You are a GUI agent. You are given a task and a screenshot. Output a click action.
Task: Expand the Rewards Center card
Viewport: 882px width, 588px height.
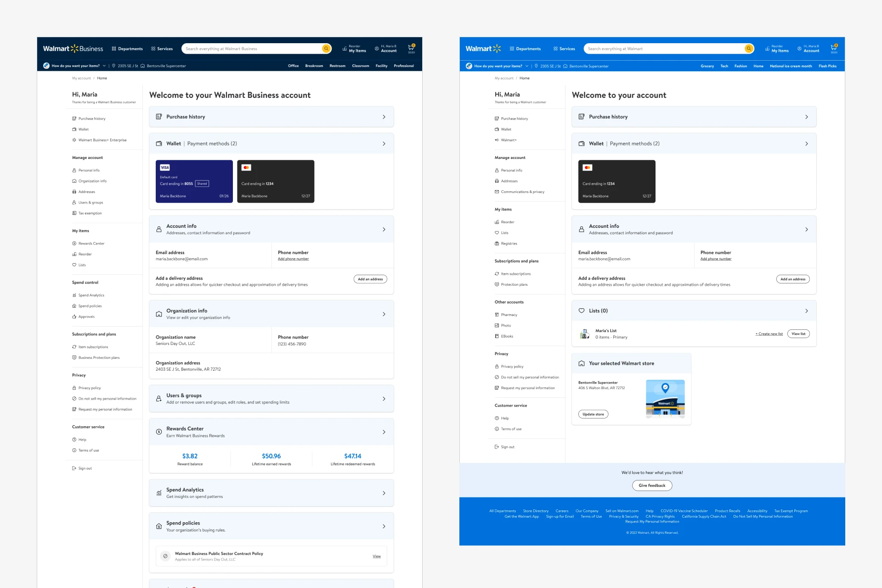pyautogui.click(x=384, y=432)
